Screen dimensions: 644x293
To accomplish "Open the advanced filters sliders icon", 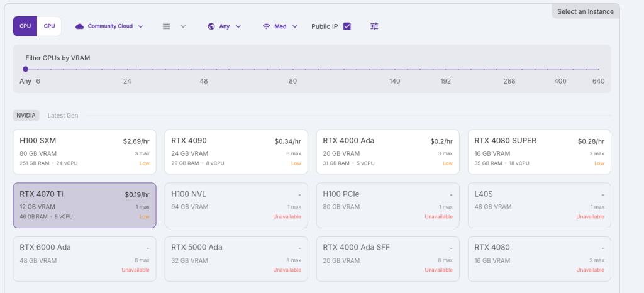I will (x=374, y=26).
